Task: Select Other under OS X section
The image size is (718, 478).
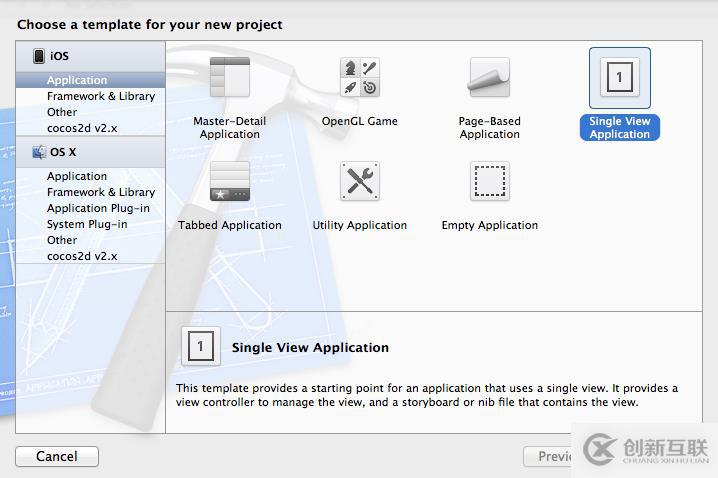Action: coord(90,240)
